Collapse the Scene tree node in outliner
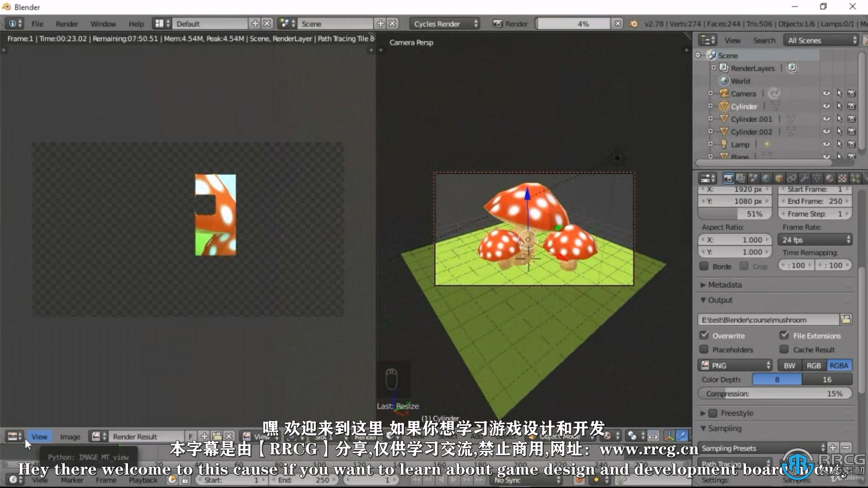This screenshot has height=488, width=868. [698, 55]
